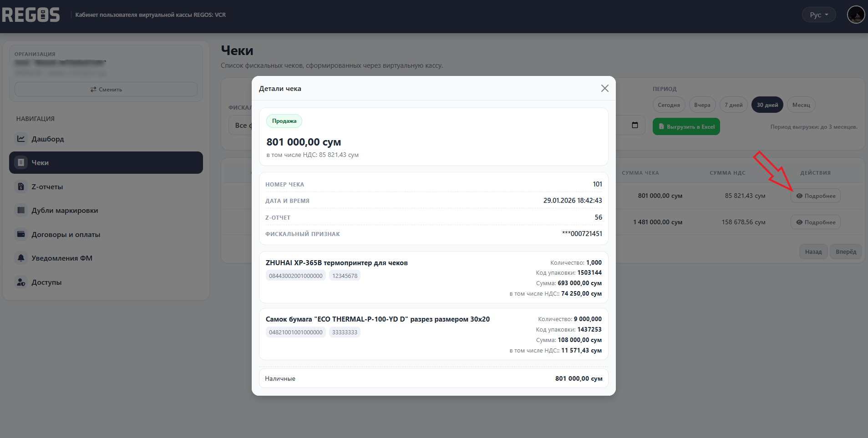Open the calendar date picker icon
This screenshot has height=438, width=868.
pyautogui.click(x=635, y=125)
